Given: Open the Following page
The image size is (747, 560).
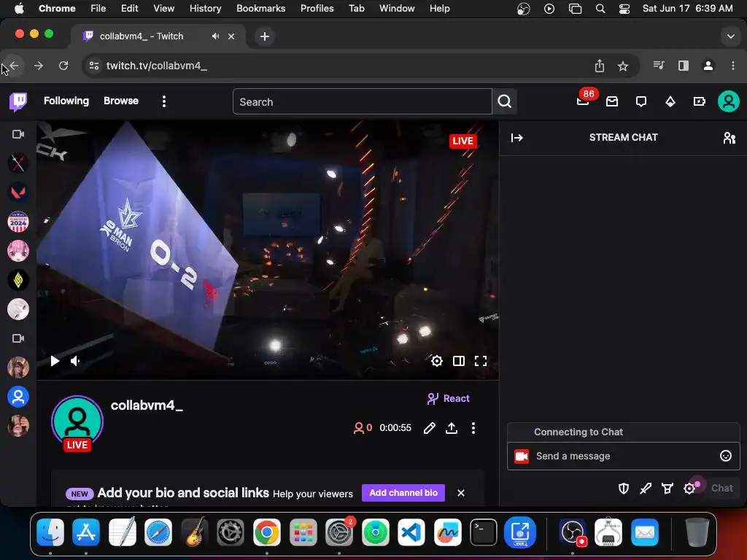Looking at the screenshot, I should point(66,101).
